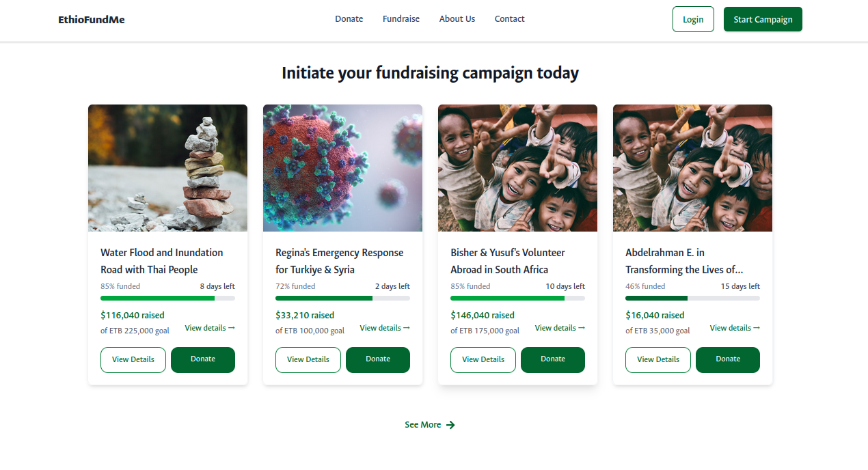Click the arrow icon next to See More

tap(450, 425)
